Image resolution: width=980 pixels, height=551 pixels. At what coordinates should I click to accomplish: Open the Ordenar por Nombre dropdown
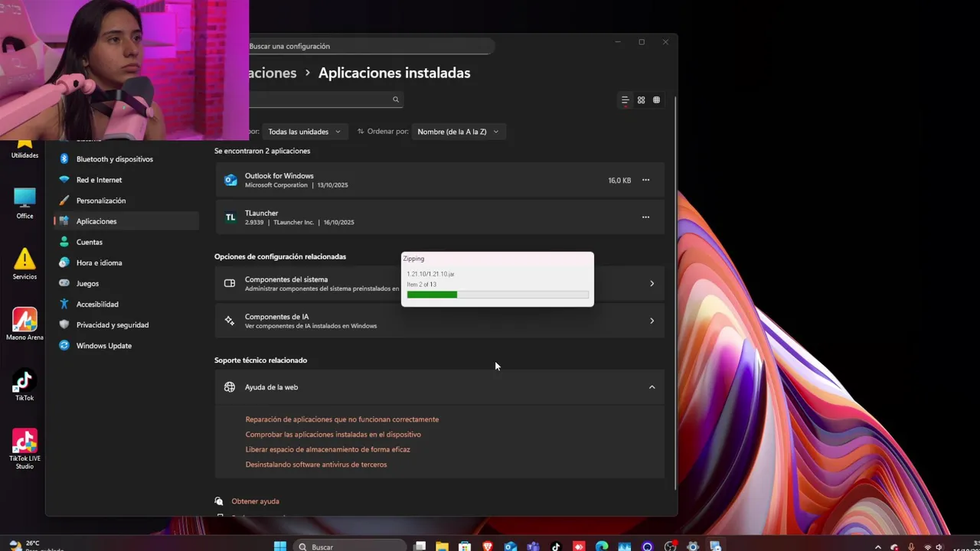point(459,132)
